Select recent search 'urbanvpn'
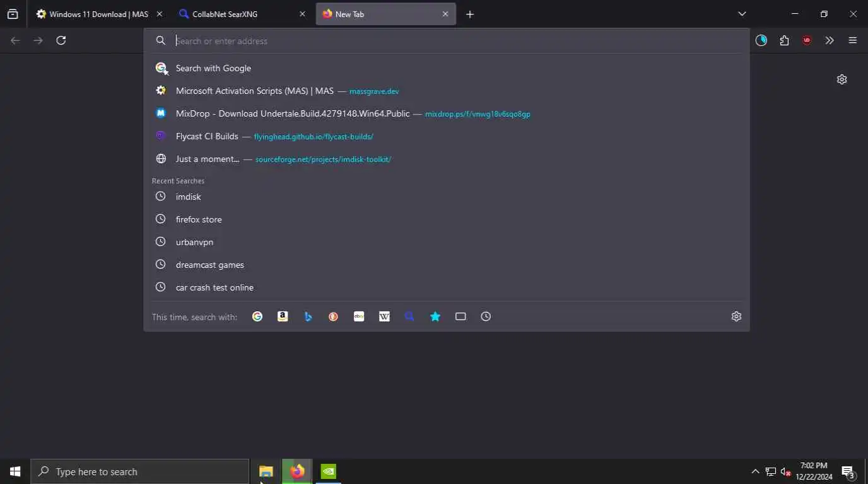 point(447,242)
